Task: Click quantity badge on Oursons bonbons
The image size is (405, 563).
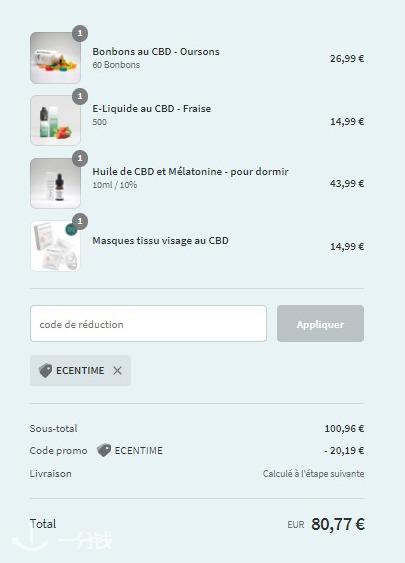Action: 80,33
